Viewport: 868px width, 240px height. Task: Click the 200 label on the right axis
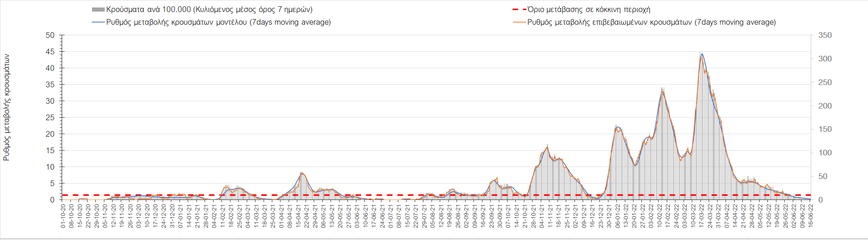[825, 106]
